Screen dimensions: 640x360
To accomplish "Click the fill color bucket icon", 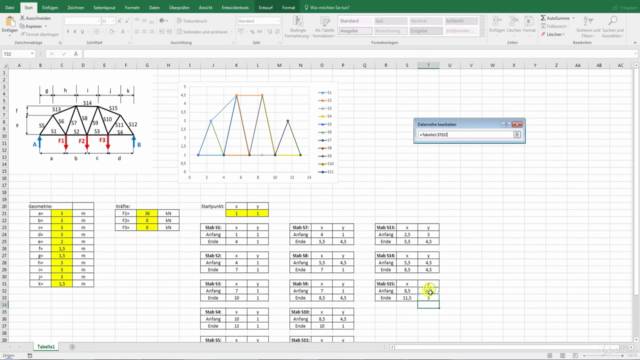I will coord(111,32).
